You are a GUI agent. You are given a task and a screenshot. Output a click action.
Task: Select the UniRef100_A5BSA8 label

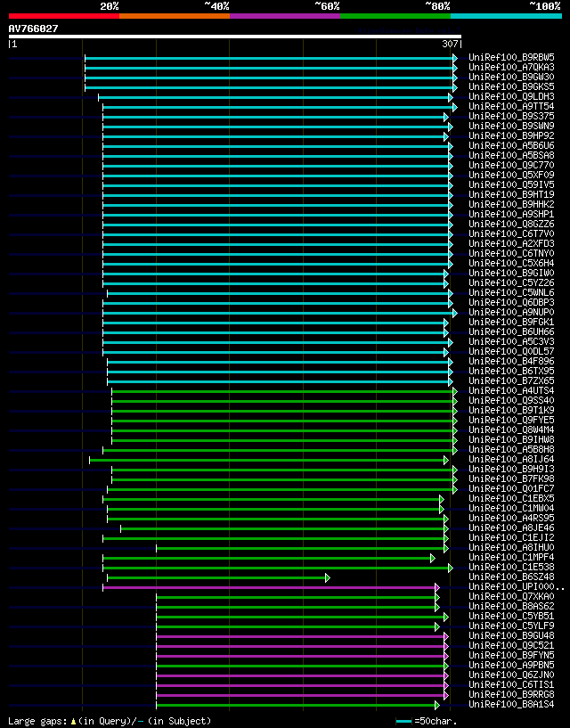pos(511,156)
